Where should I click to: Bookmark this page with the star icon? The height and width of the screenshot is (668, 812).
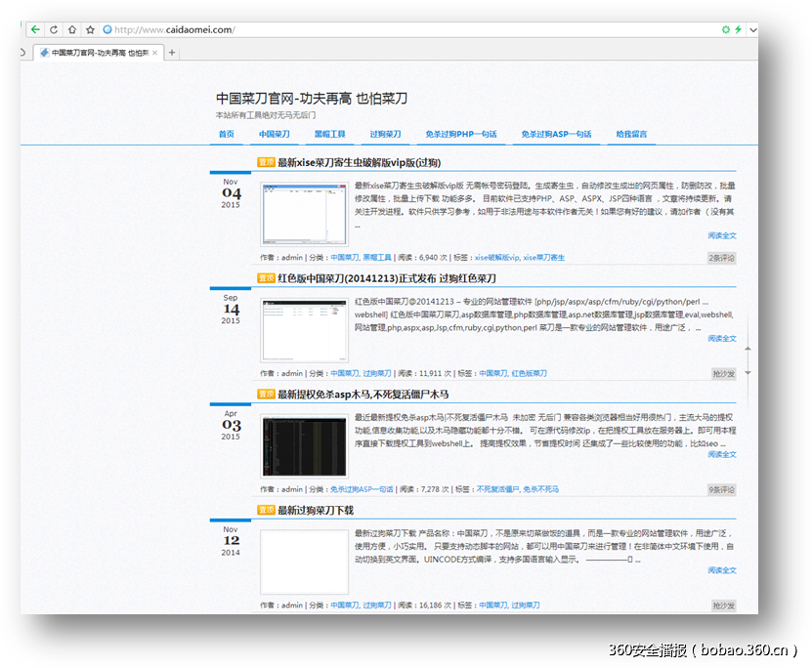point(90,29)
